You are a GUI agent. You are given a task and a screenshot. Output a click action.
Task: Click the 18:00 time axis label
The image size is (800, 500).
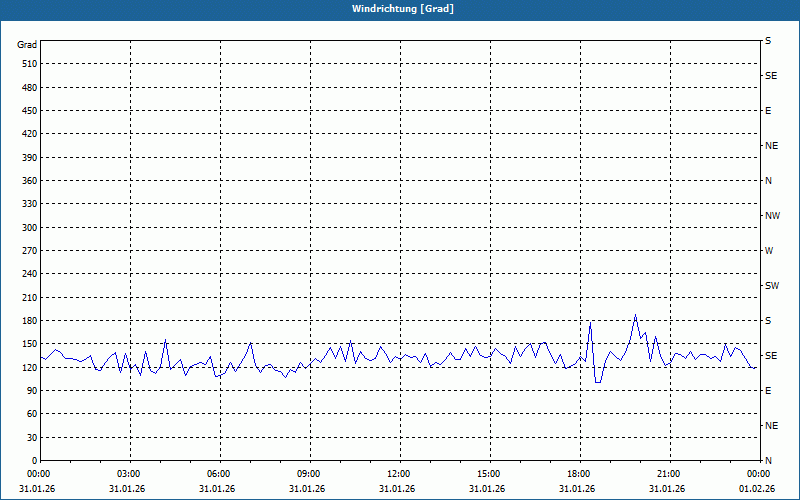tap(581, 474)
